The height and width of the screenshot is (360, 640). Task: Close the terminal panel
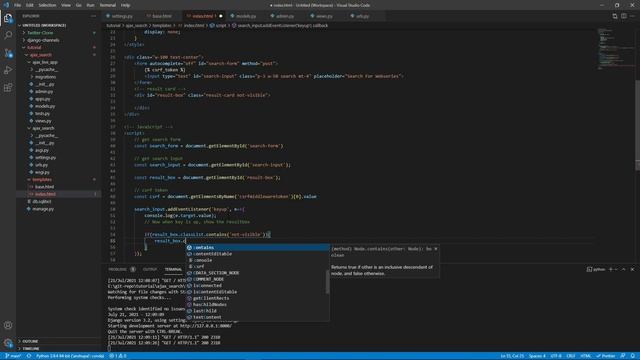pos(632,269)
